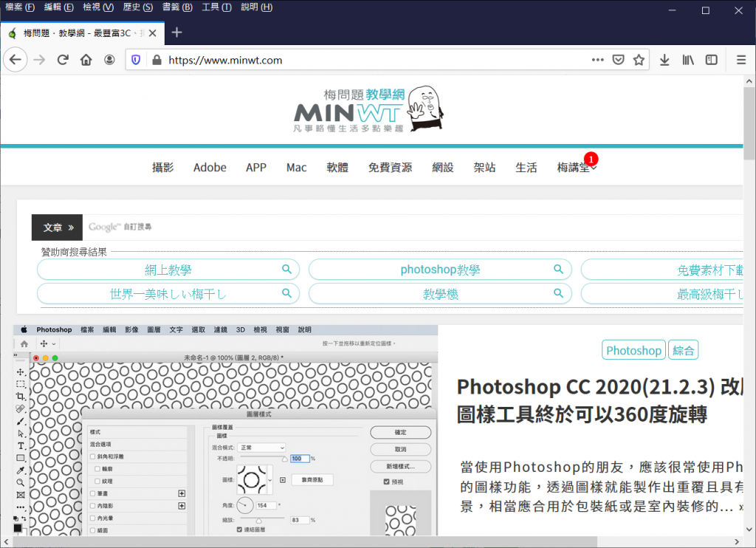Open Firefox hamburger application menu

[741, 60]
